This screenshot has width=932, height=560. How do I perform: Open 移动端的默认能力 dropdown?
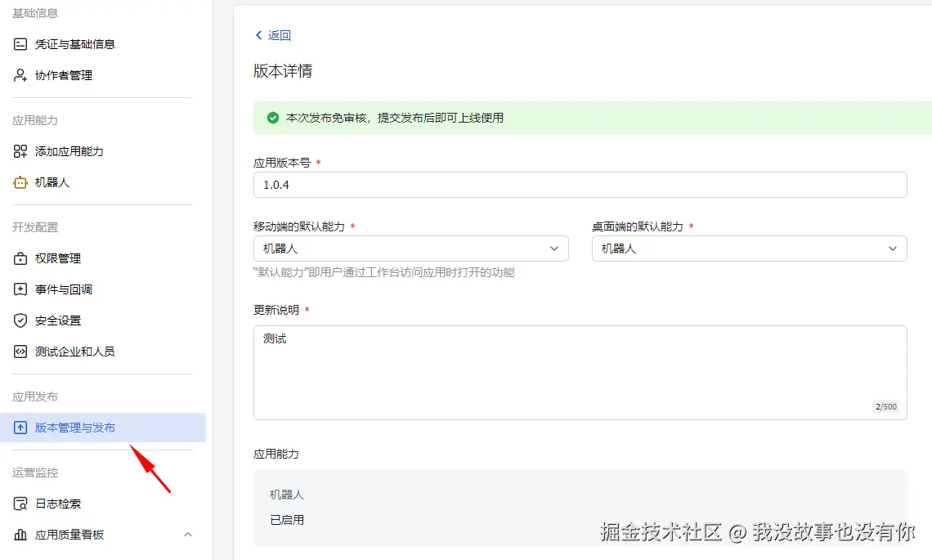point(410,249)
